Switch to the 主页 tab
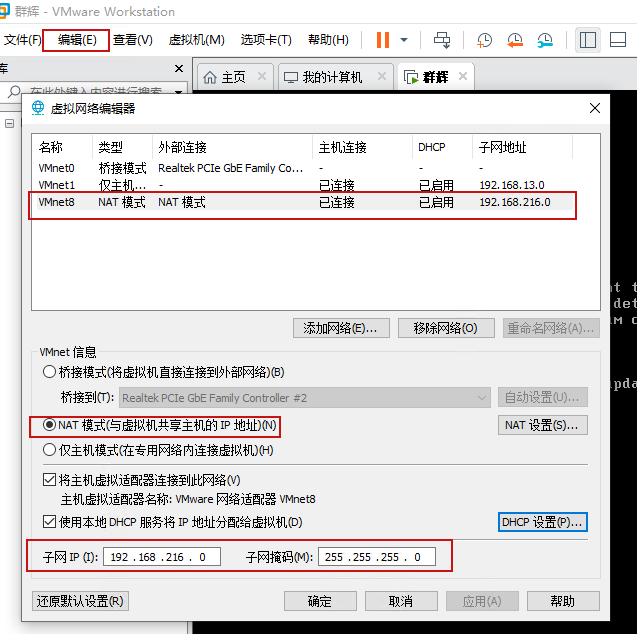Viewport: 637px width, 634px height. 234,77
